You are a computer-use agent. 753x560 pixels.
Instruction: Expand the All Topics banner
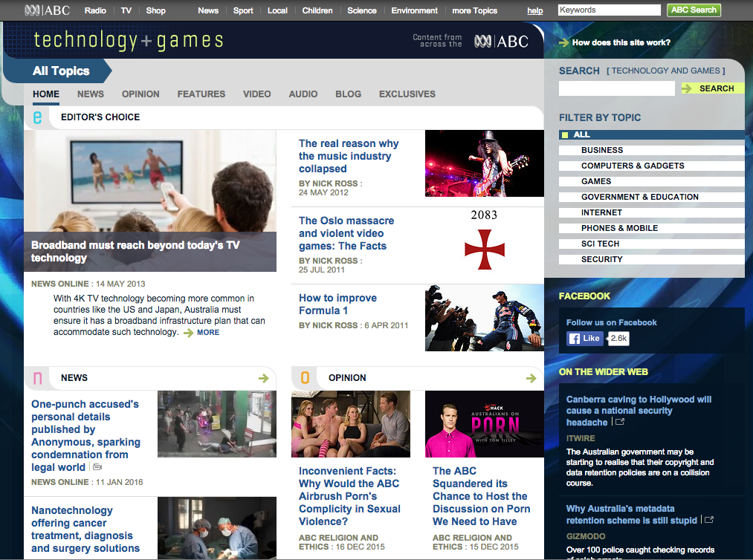tap(61, 71)
